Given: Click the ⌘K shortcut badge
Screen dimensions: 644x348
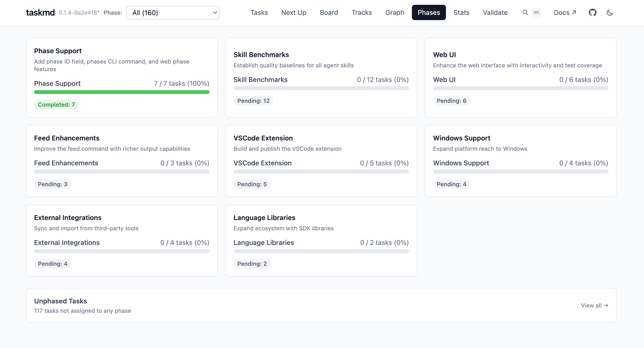Looking at the screenshot, I should (x=536, y=12).
